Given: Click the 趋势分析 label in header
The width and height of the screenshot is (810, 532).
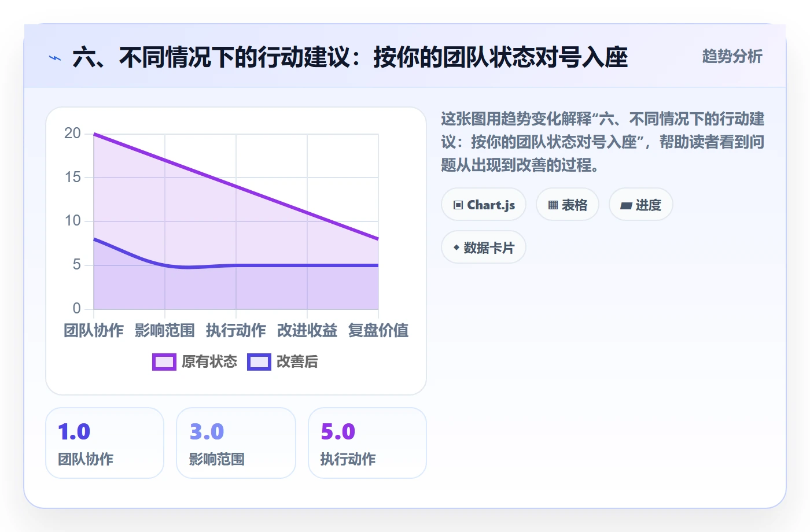Looking at the screenshot, I should (x=732, y=57).
